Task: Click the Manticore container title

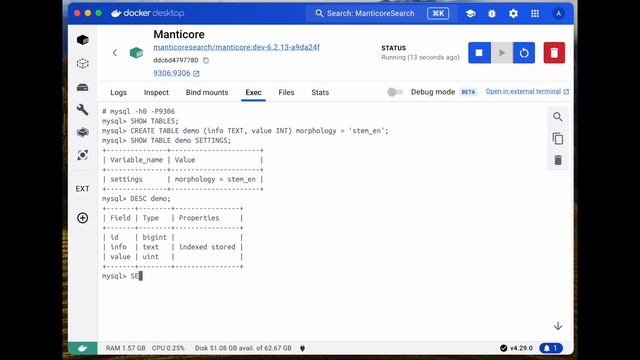Action: [x=179, y=35]
